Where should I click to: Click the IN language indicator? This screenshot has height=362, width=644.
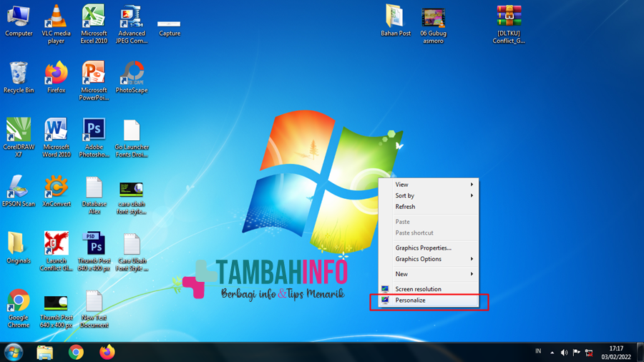538,351
